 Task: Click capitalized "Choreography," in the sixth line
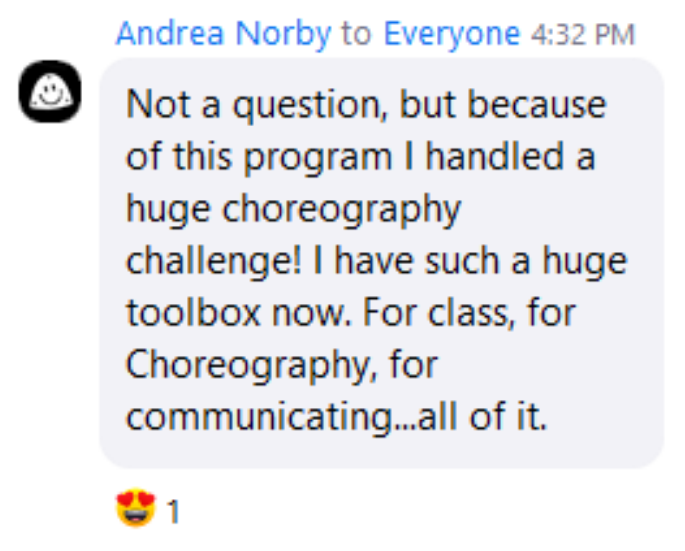click(252, 366)
